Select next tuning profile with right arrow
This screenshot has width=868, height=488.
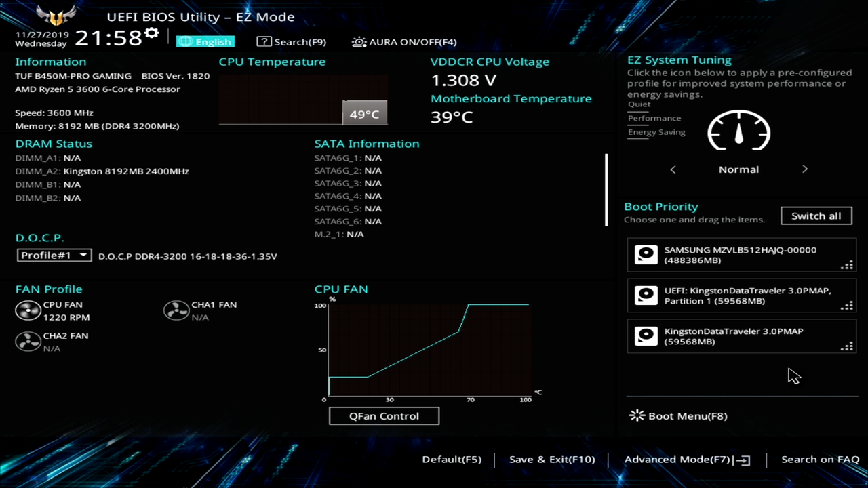point(805,169)
